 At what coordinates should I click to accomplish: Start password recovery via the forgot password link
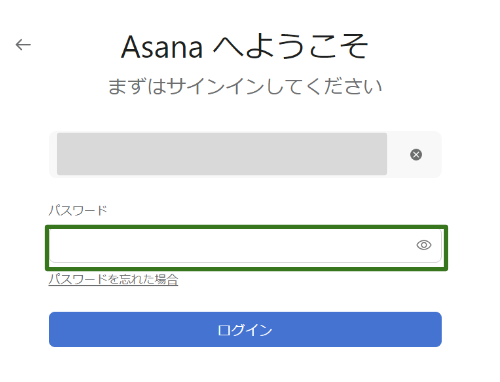pyautogui.click(x=113, y=279)
